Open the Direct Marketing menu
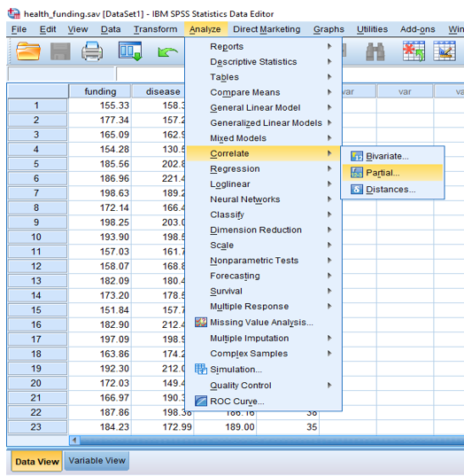Image resolution: width=464 pixels, height=476 pixels. pos(267,29)
